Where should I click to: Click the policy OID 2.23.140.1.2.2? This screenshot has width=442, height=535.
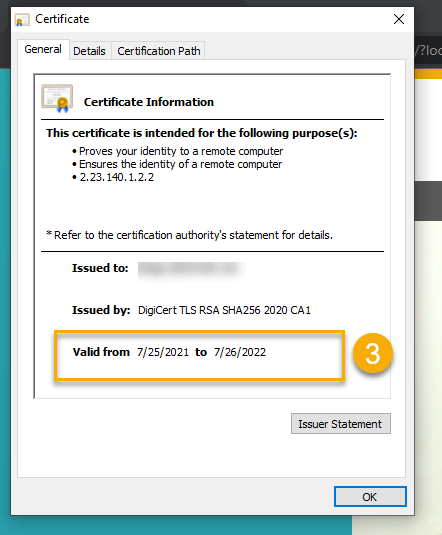pyautogui.click(x=117, y=177)
